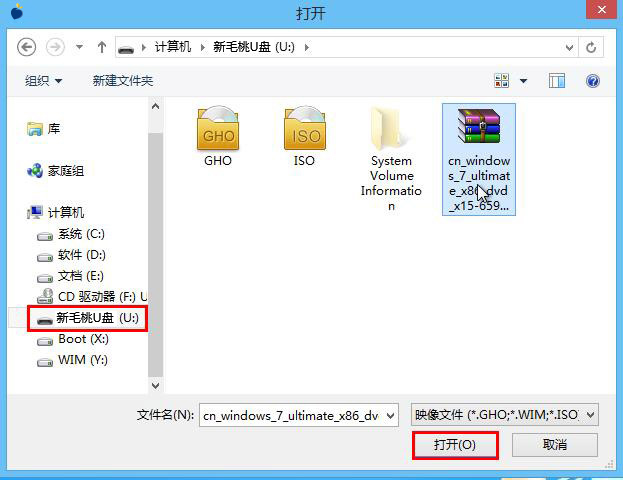Select the System Volume Information folder
Image resolution: width=623 pixels, height=480 pixels.
pos(391,159)
